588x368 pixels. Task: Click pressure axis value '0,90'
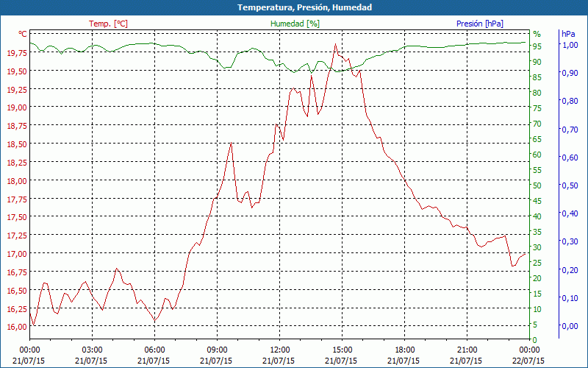(x=570, y=73)
